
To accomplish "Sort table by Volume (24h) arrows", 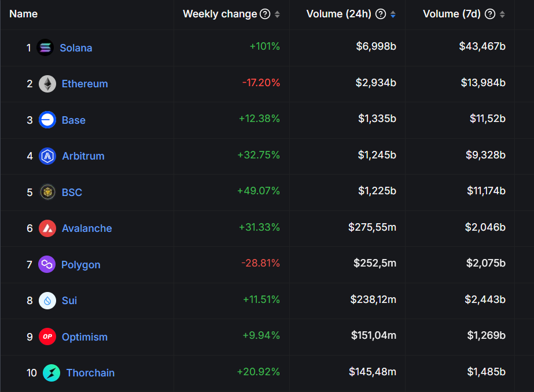I will (393, 14).
